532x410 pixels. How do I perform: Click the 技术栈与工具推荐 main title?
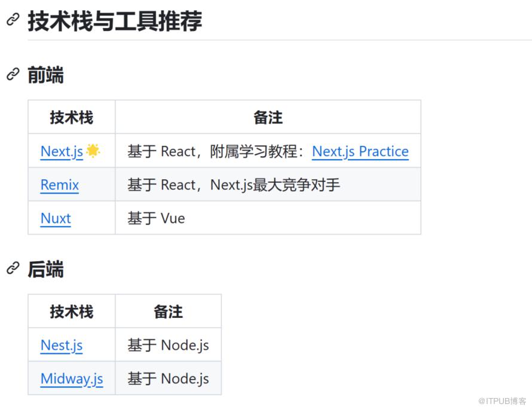115,21
